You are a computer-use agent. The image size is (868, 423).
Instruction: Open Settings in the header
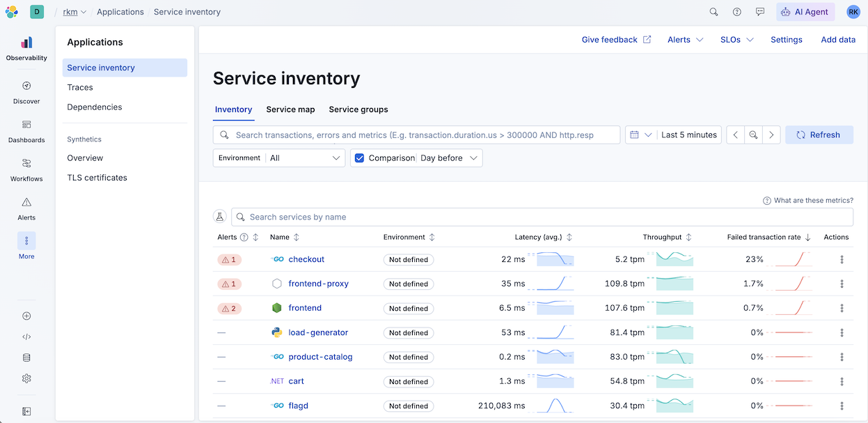787,40
